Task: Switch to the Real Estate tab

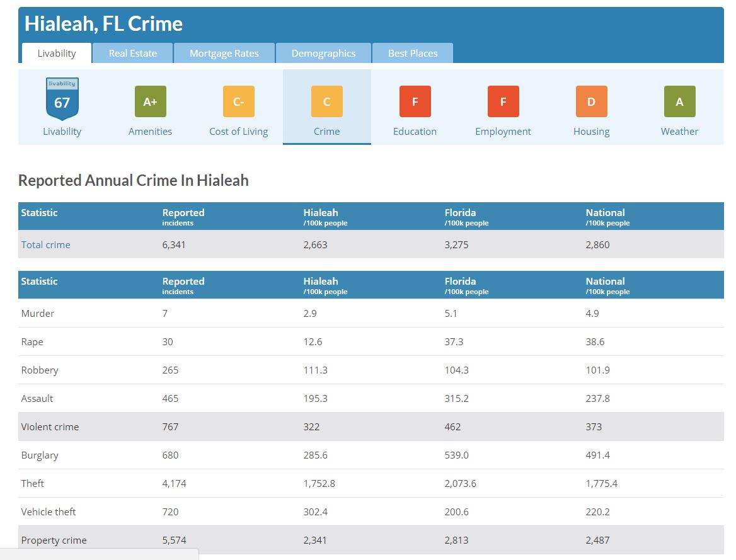Action: (x=132, y=54)
